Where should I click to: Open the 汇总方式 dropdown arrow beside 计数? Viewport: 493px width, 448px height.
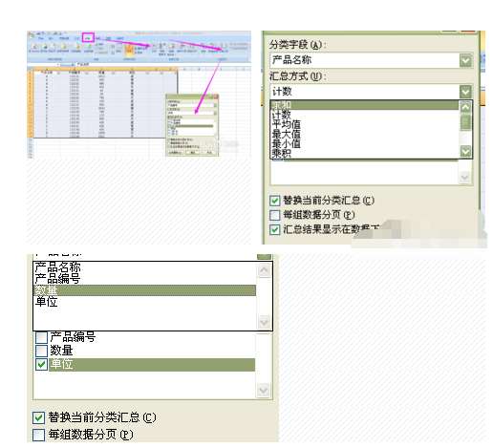[465, 92]
